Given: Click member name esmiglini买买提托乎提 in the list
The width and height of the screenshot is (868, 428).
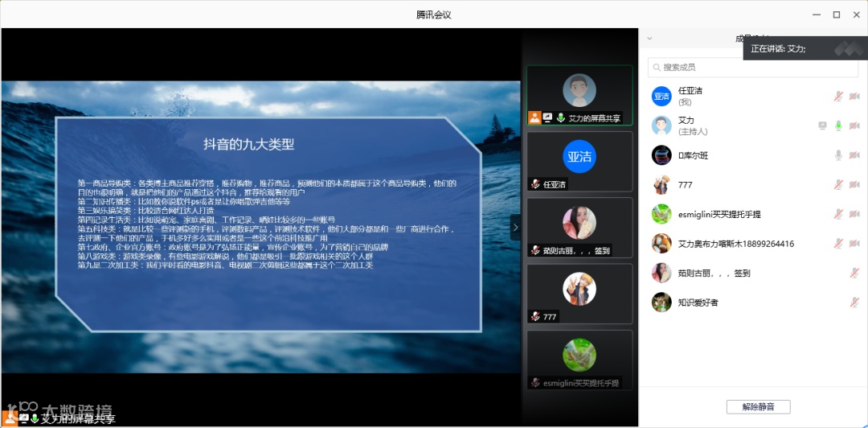Looking at the screenshot, I should coord(719,215).
